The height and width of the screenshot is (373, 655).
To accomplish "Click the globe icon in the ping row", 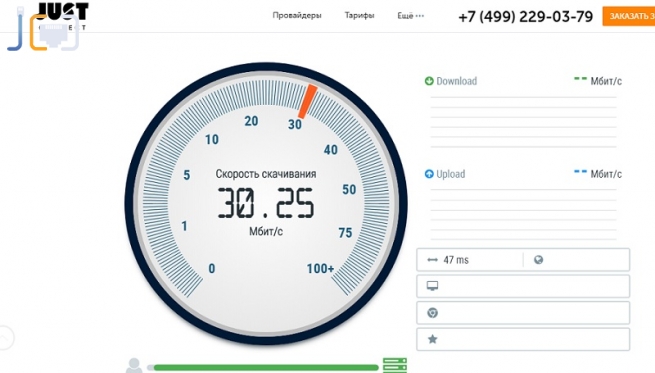I will click(x=538, y=260).
